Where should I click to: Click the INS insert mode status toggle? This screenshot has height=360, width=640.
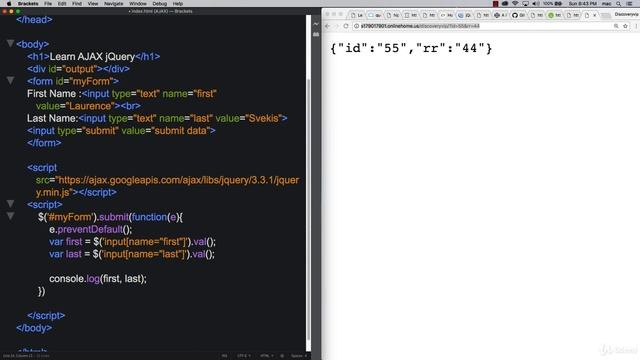[x=224, y=356]
